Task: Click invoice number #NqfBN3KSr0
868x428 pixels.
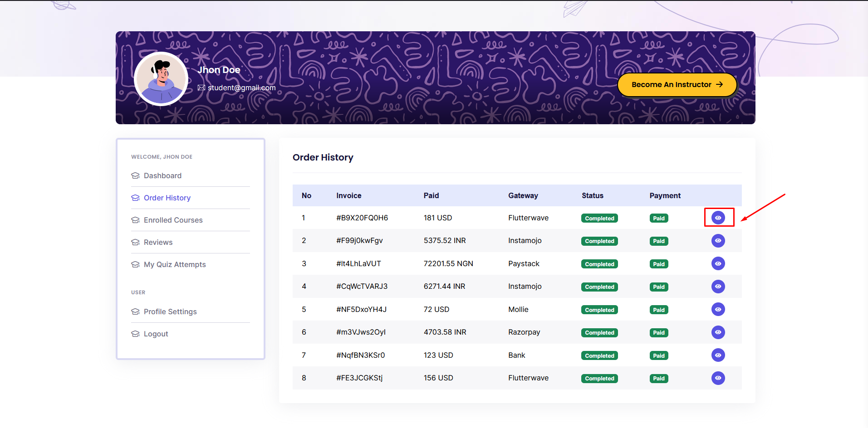Action: click(360, 355)
